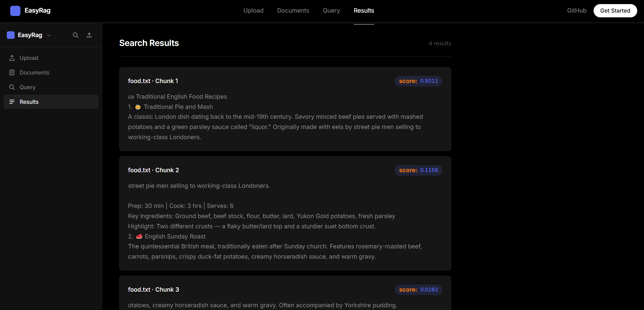644x310 pixels.
Task: Expand the EasyRag workspace dropdown chevron
Action: pos(49,35)
